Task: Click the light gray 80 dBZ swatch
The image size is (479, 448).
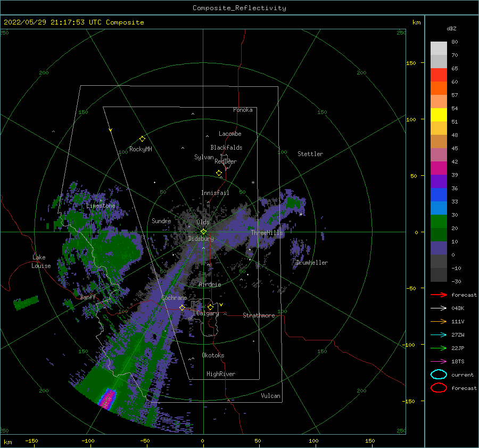Action: [x=439, y=48]
